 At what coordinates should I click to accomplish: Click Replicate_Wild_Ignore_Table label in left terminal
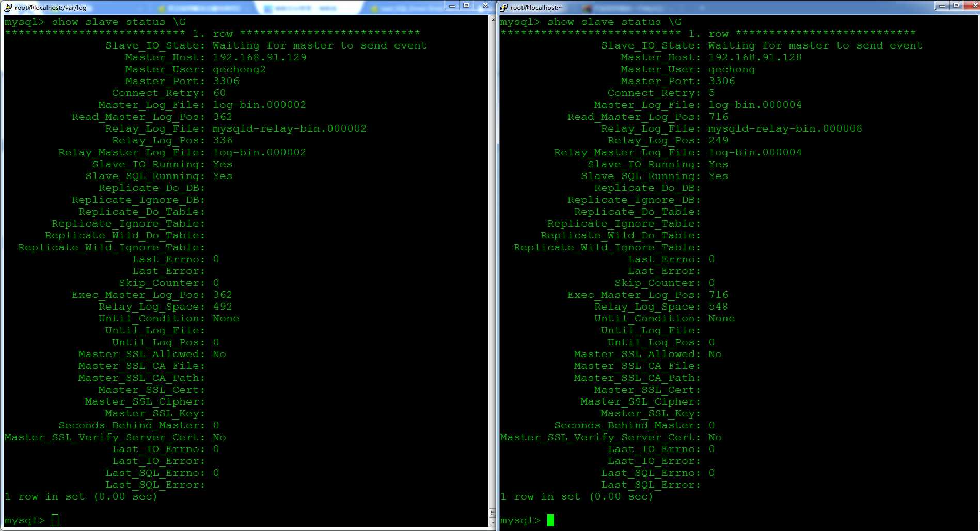coord(112,248)
